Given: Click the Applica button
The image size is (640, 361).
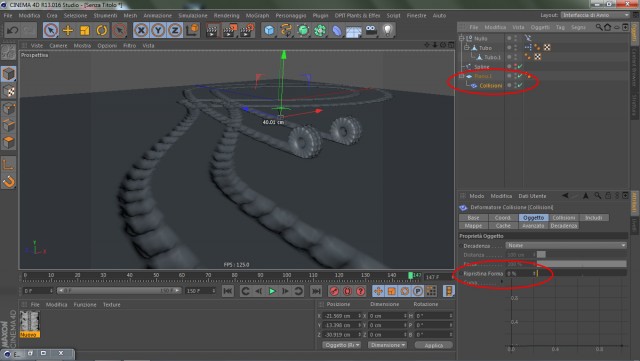Looking at the screenshot, I should click(433, 345).
